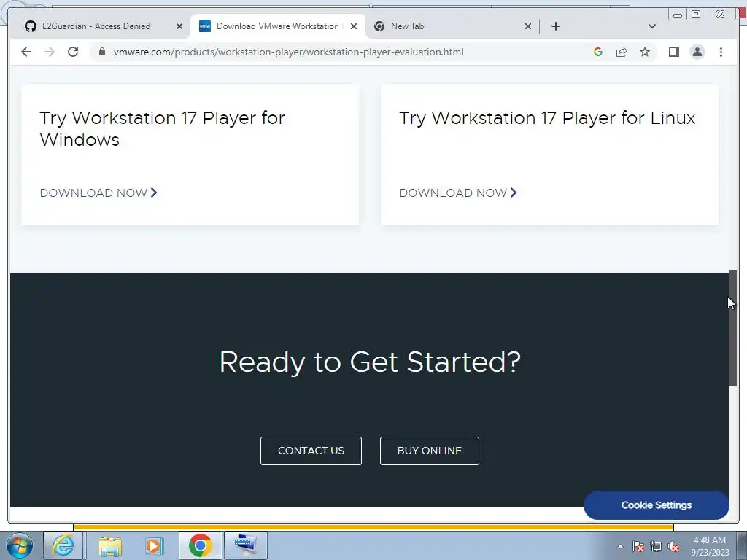
Task: Open Google icon in address bar
Action: [x=598, y=52]
